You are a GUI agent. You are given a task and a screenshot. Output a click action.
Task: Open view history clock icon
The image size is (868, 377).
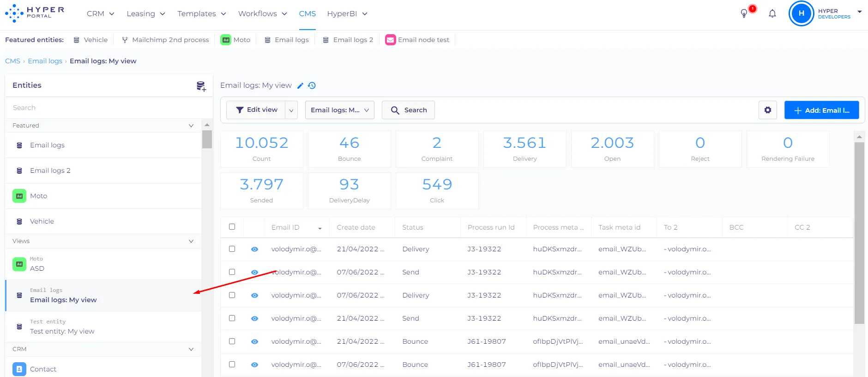(312, 85)
